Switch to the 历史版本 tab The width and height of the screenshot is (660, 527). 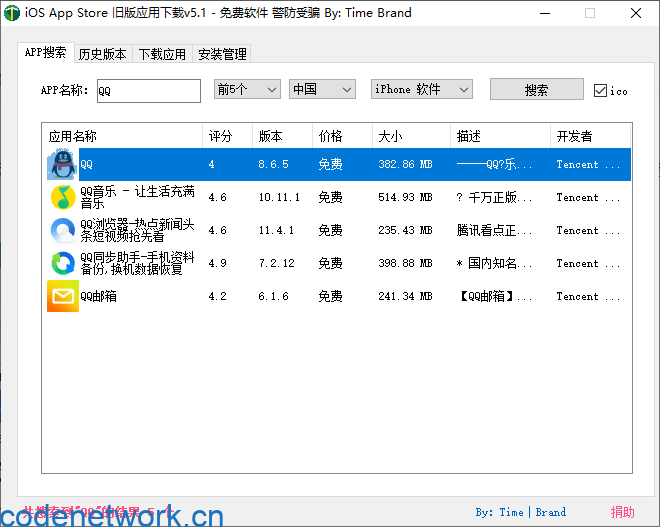pos(102,54)
